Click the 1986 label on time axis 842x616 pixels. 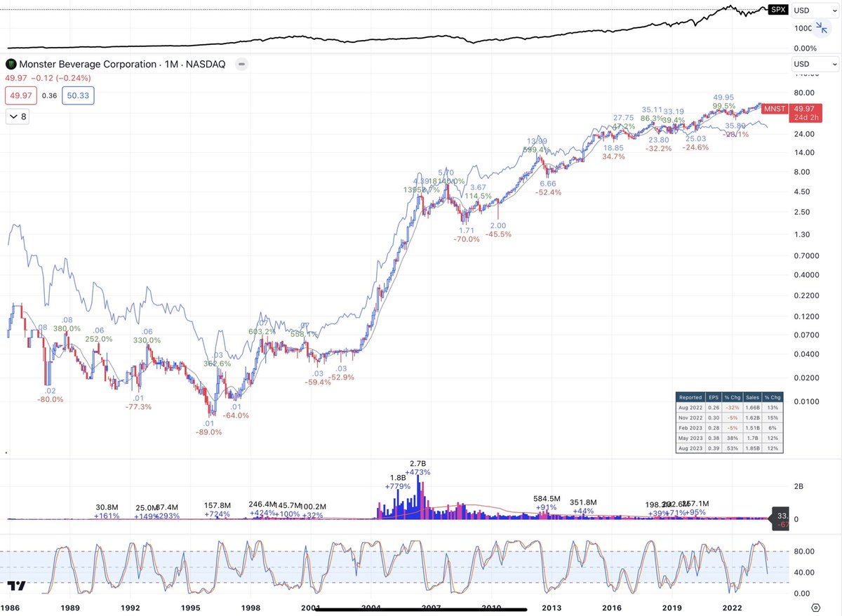coord(11,608)
